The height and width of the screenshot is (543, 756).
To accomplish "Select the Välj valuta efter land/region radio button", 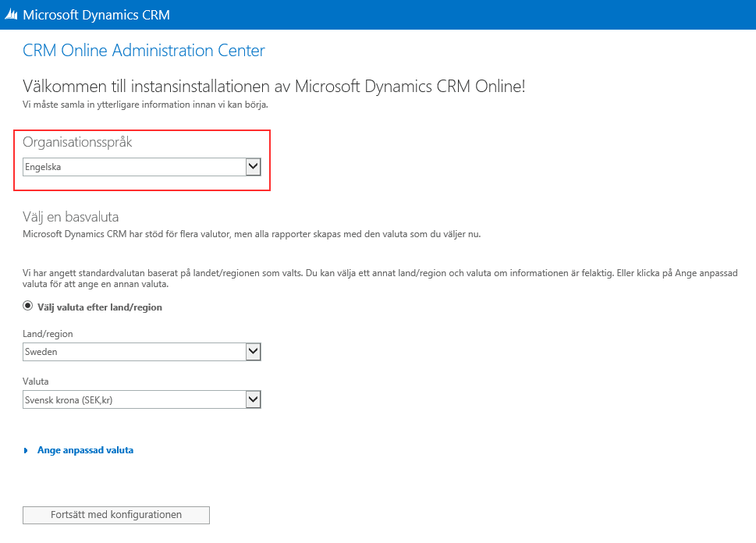I will 27,306.
